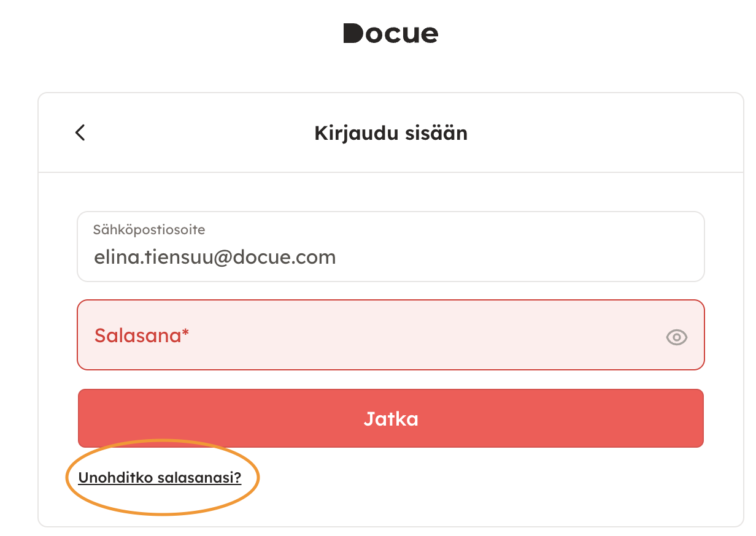The image size is (756, 536).
Task: Click the Kirjaudu sisään heading
Action: click(390, 133)
